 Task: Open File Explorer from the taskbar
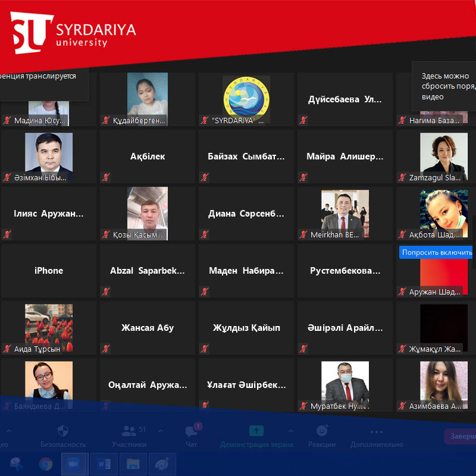(x=133, y=464)
